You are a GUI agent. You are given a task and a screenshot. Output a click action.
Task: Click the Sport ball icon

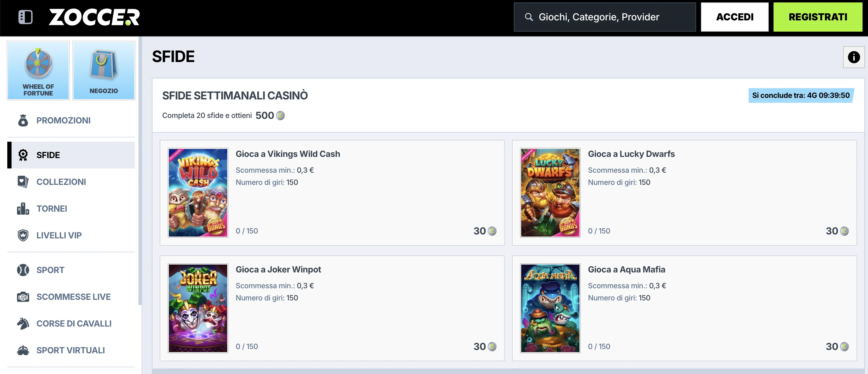click(x=23, y=270)
